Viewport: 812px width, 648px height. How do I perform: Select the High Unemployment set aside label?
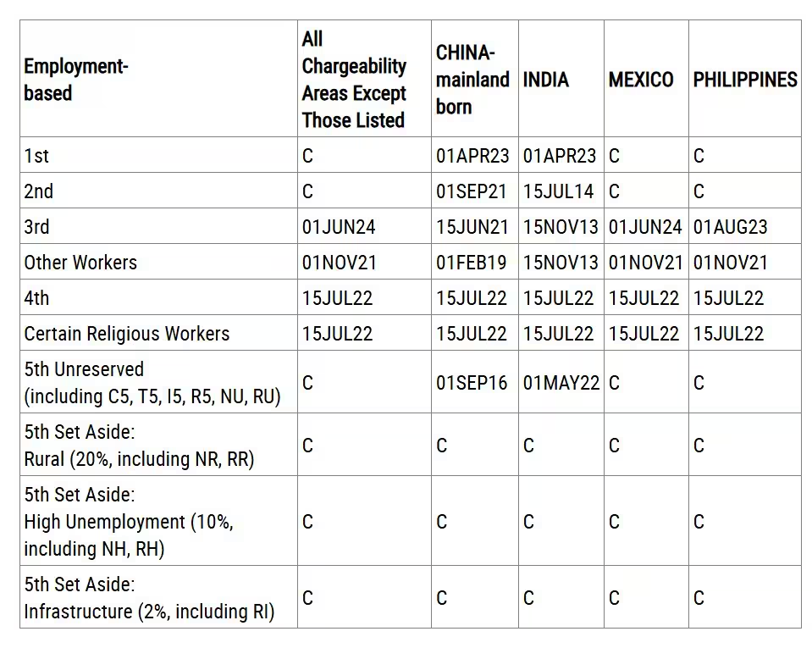[x=129, y=522]
